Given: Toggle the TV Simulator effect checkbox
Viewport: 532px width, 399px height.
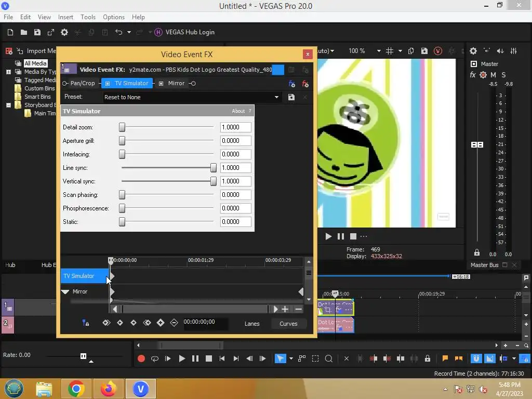Looking at the screenshot, I should [108, 84].
